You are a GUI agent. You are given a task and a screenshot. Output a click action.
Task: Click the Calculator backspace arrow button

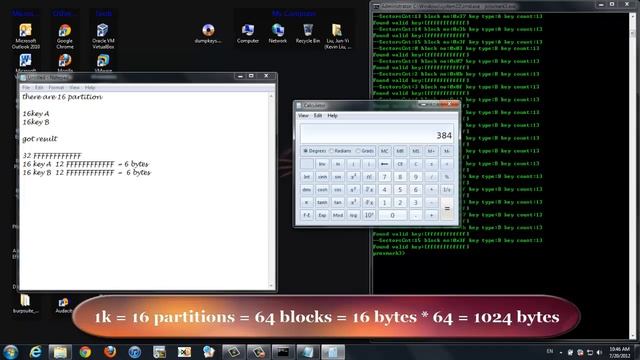(384, 164)
